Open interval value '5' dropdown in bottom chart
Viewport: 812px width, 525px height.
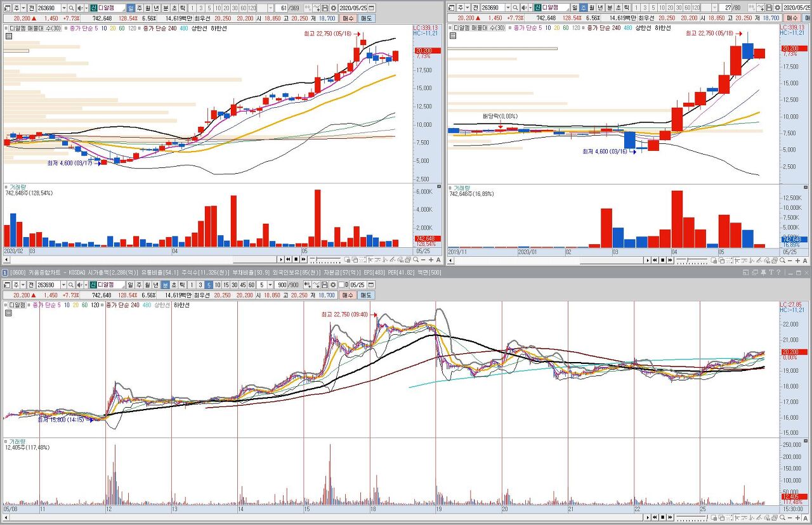[271, 285]
